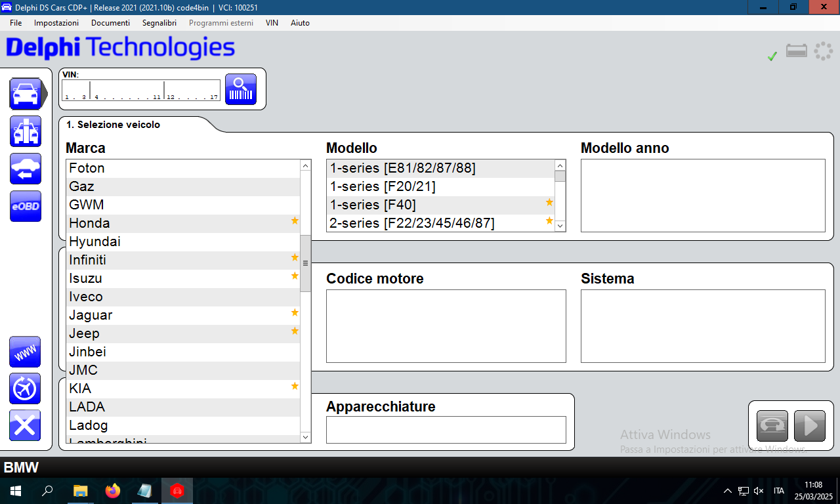Open the Impostazioni menu
Image resolution: width=840 pixels, height=504 pixels.
point(56,23)
